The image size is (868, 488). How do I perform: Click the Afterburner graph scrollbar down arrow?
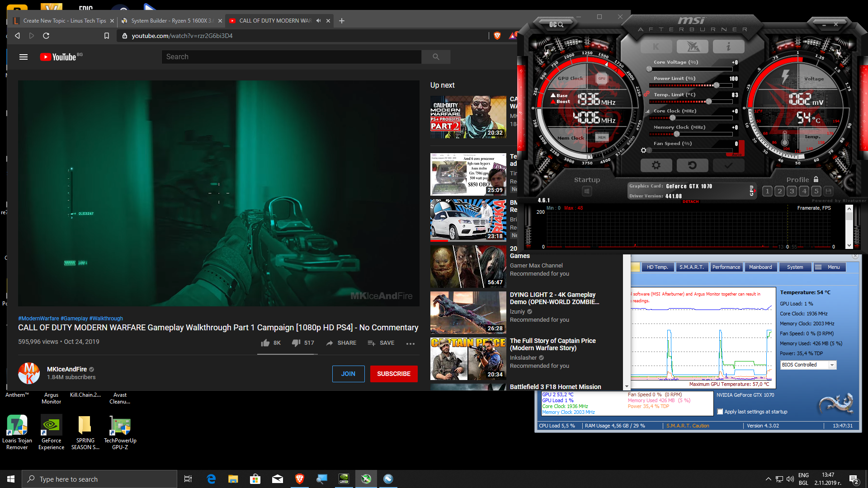tap(849, 246)
